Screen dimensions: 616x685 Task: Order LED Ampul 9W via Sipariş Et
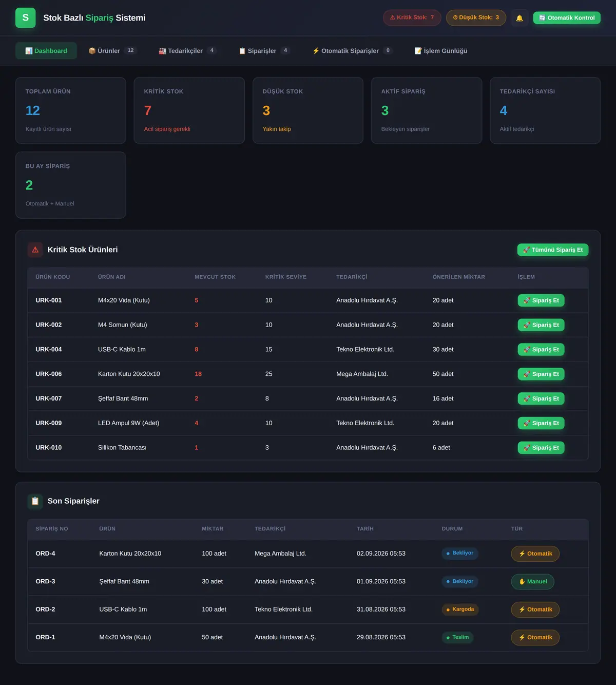coord(541,423)
